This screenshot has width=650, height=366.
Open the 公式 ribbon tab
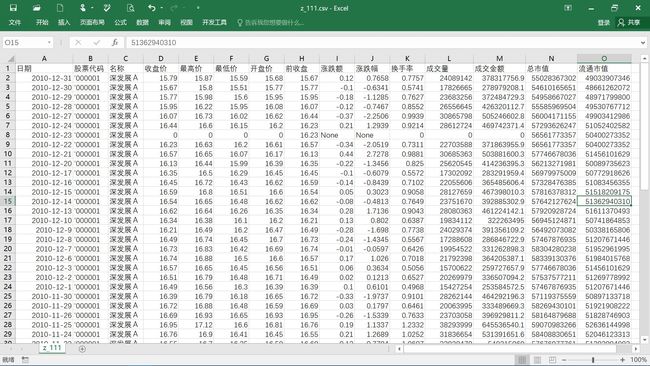[120, 22]
